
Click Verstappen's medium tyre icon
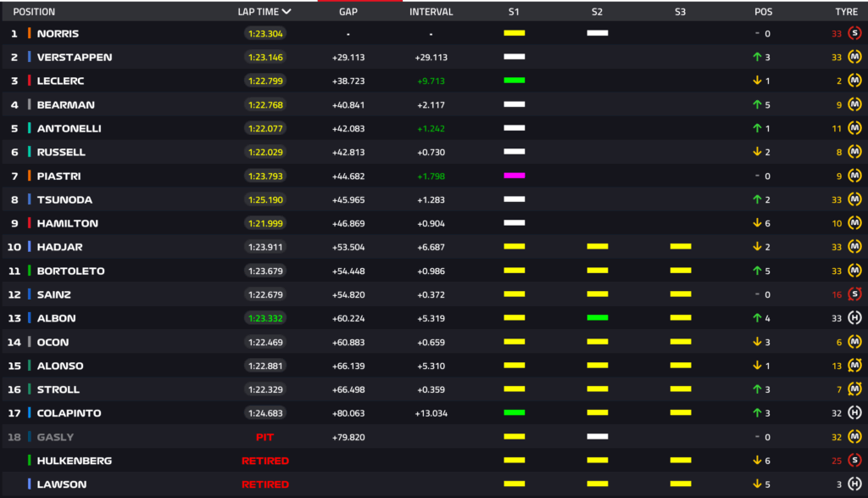pyautogui.click(x=854, y=58)
